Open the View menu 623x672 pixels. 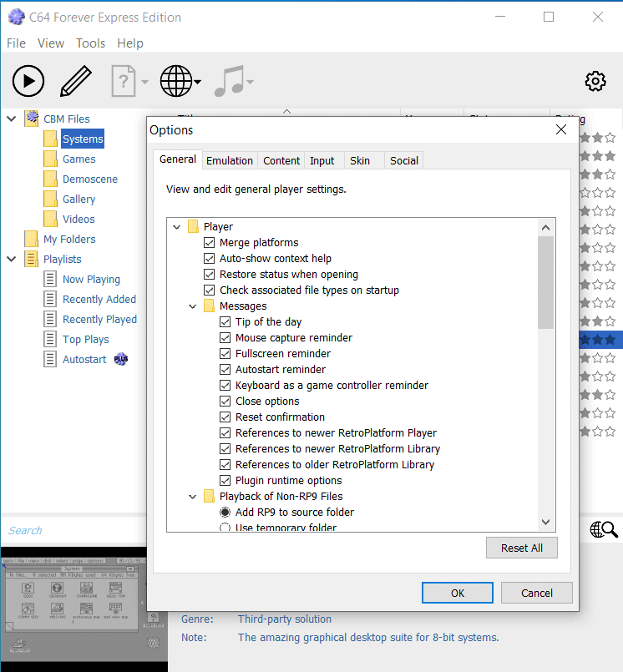point(51,43)
